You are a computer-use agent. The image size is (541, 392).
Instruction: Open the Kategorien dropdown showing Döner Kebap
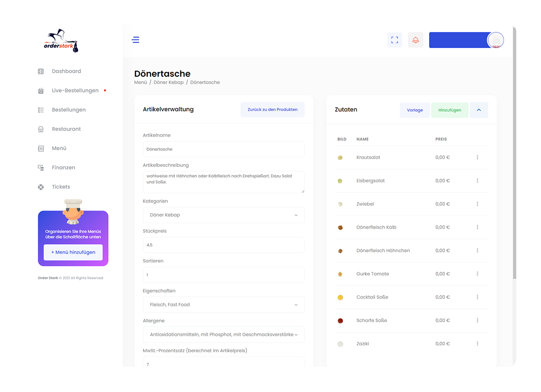pyautogui.click(x=223, y=215)
